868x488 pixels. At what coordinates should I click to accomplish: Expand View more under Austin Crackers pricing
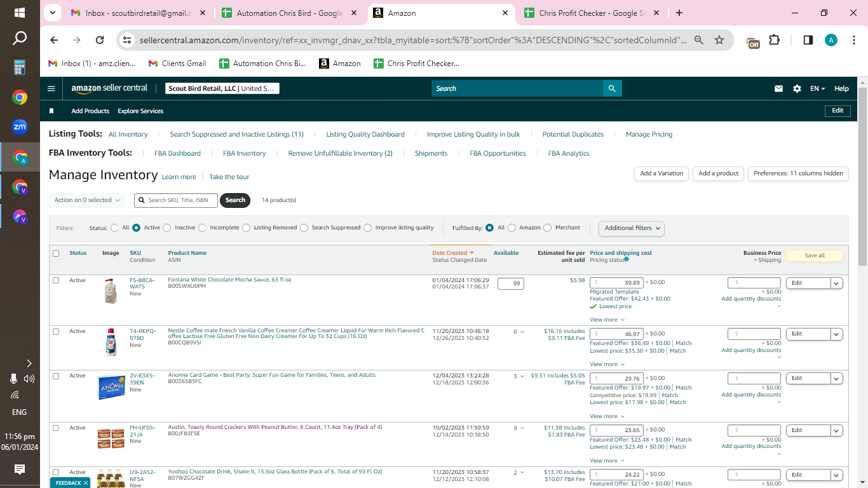tap(607, 461)
